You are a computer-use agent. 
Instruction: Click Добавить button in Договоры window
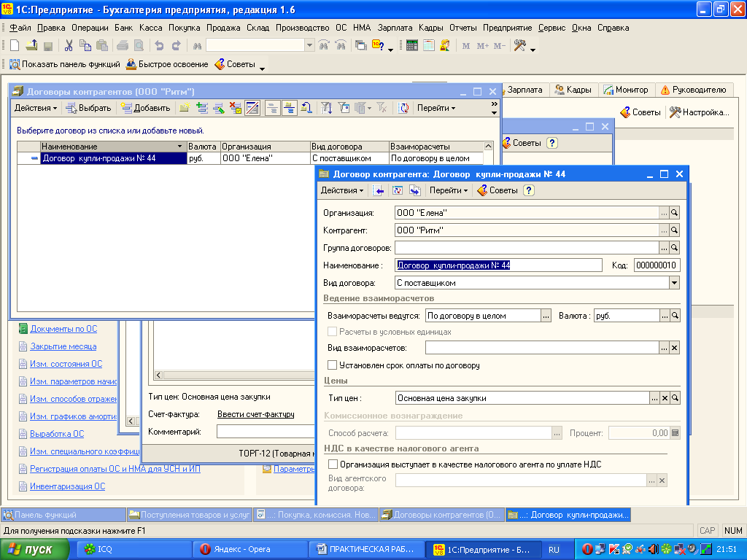pos(146,108)
